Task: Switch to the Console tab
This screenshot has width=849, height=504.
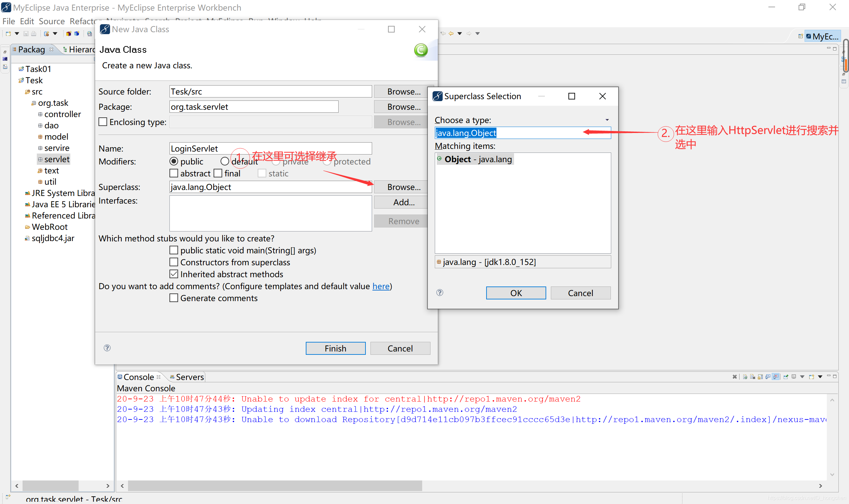Action: coord(140,377)
